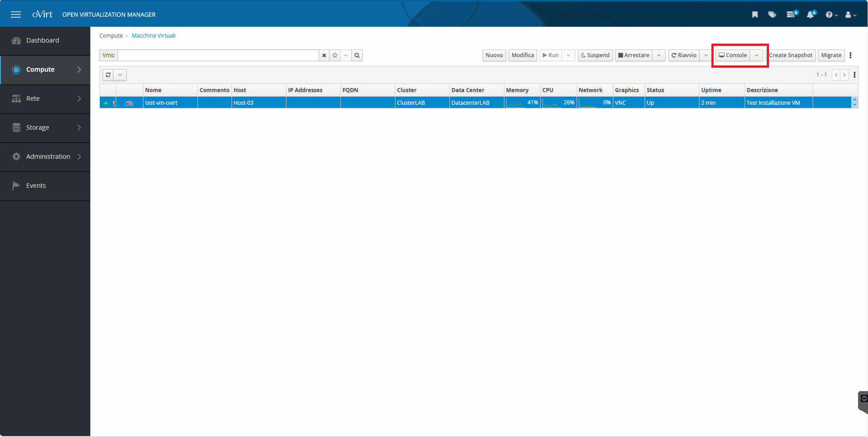The height and width of the screenshot is (437, 868).
Task: Sort by Status column header
Action: 672,90
